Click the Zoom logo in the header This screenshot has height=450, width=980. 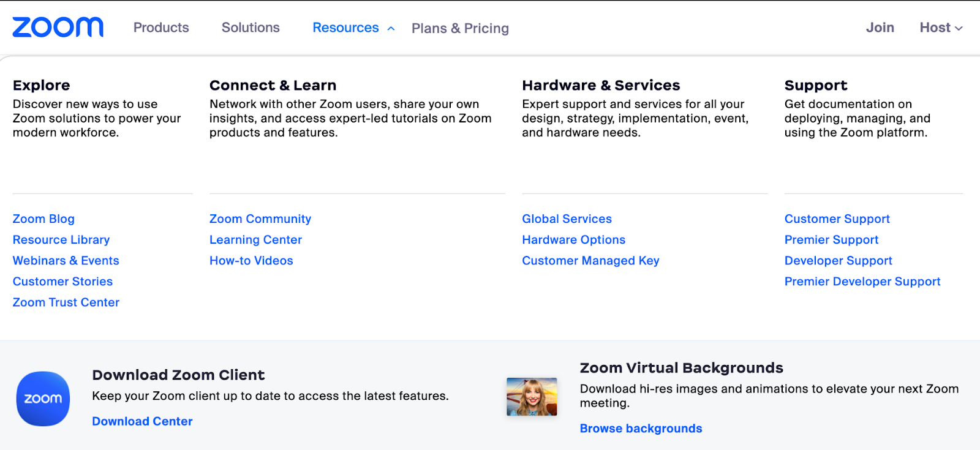point(58,27)
